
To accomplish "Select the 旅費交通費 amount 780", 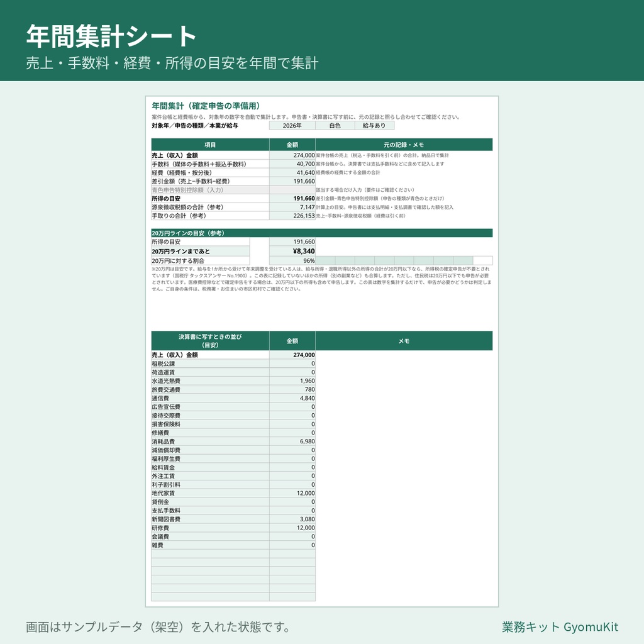I will (292, 389).
